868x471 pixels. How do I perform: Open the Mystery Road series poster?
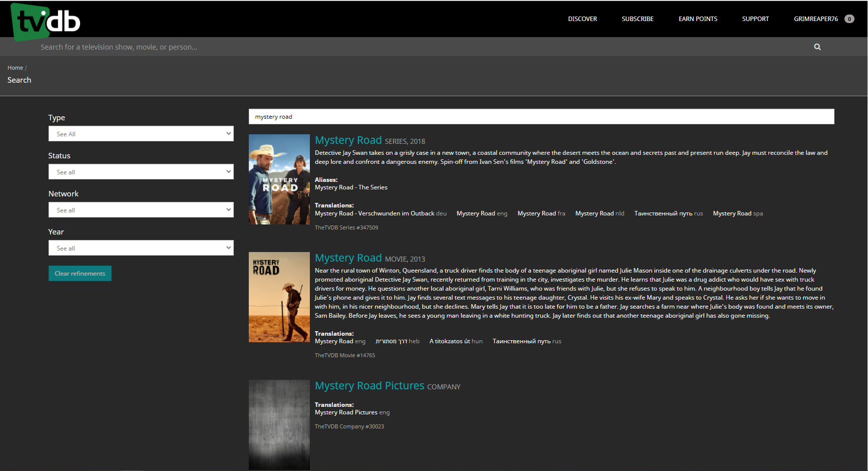click(x=279, y=179)
